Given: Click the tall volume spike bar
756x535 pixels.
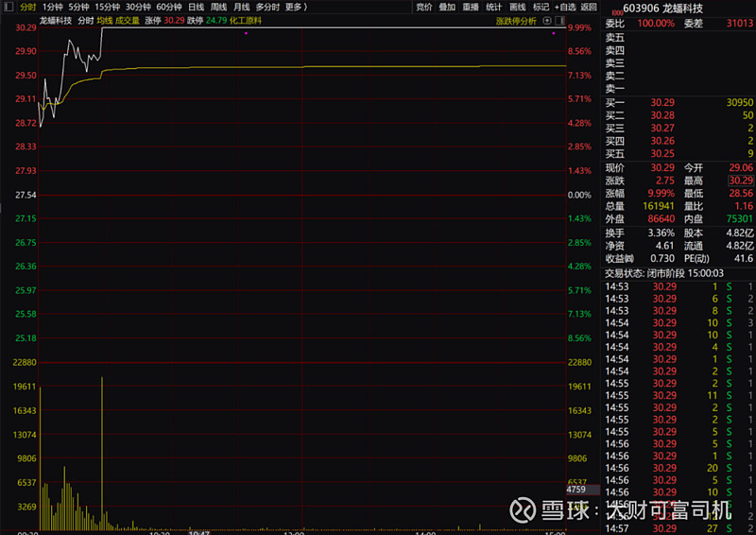Looking at the screenshot, I should (102, 454).
